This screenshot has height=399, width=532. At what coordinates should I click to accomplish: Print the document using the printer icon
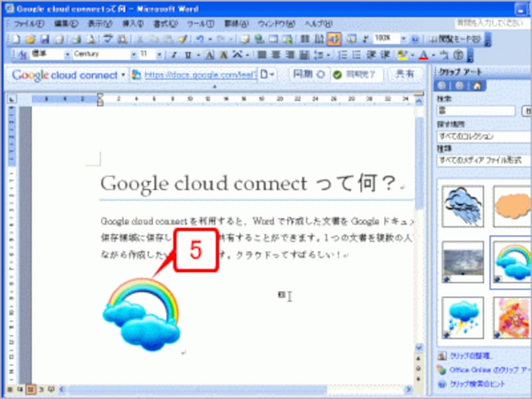pyautogui.click(x=76, y=39)
